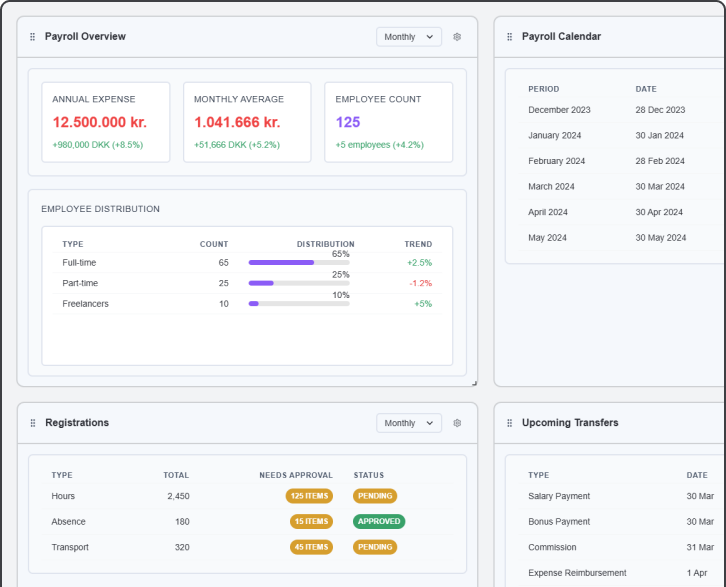Click the 15 Items approval badge

pos(311,521)
